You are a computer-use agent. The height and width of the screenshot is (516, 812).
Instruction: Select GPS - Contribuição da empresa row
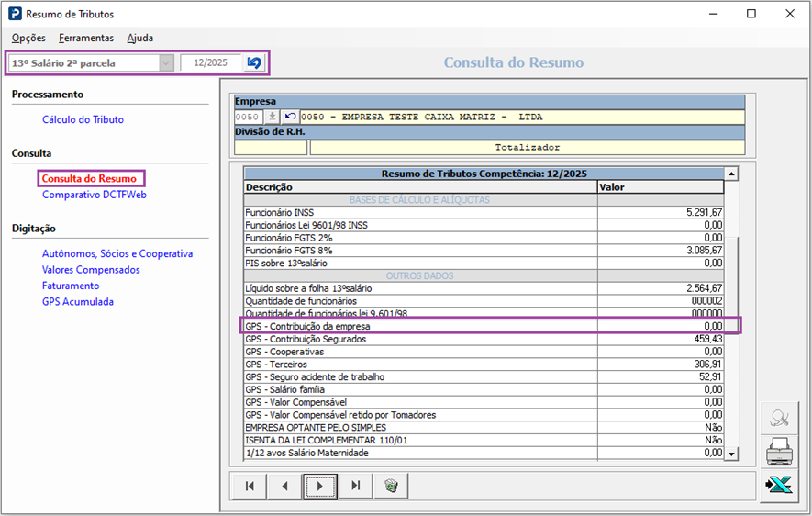pos(484,326)
